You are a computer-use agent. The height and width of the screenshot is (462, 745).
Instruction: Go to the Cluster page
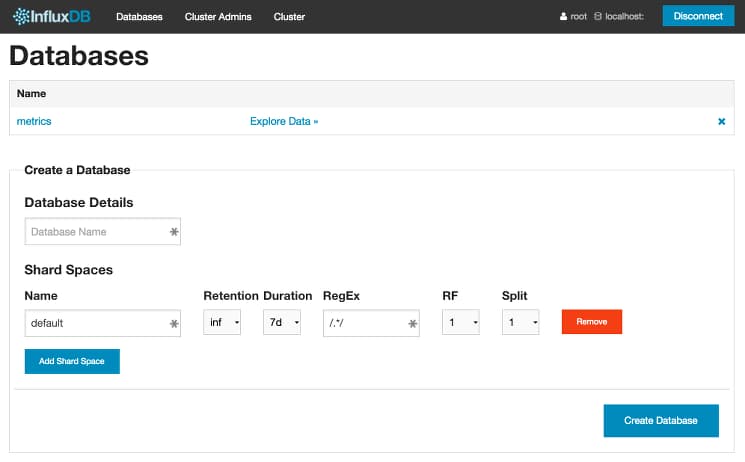(x=289, y=17)
